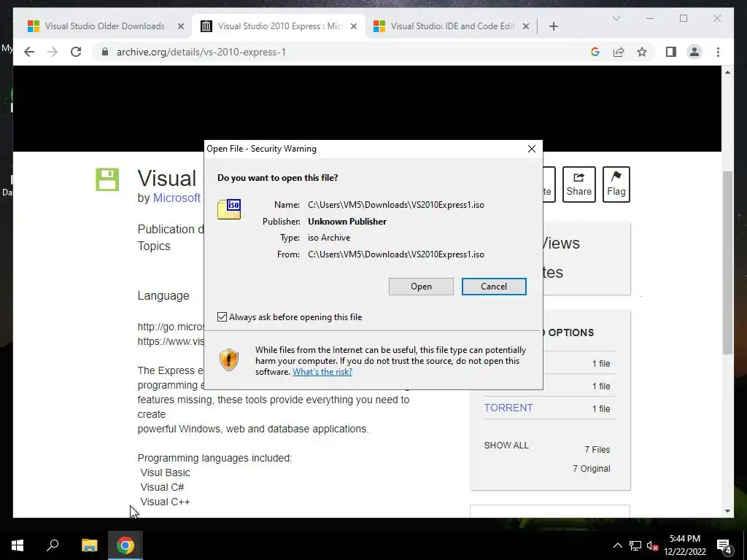Open the Windows Start menu
The height and width of the screenshot is (560, 747).
(x=18, y=545)
